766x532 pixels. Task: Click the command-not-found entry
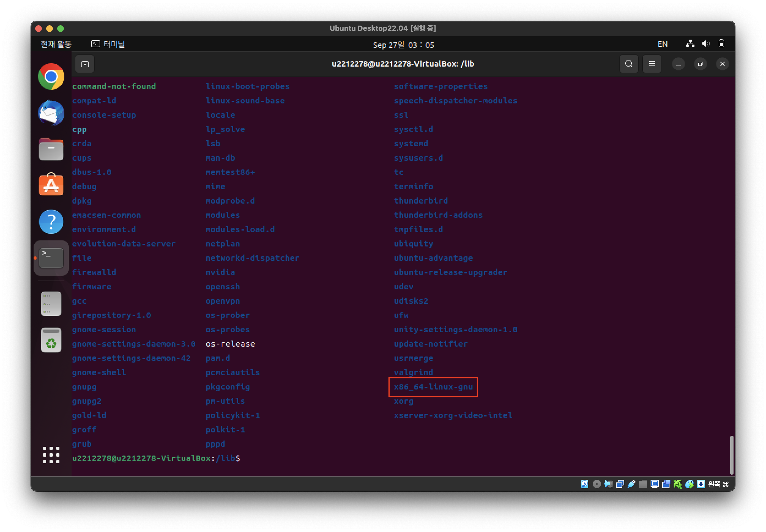click(x=114, y=86)
